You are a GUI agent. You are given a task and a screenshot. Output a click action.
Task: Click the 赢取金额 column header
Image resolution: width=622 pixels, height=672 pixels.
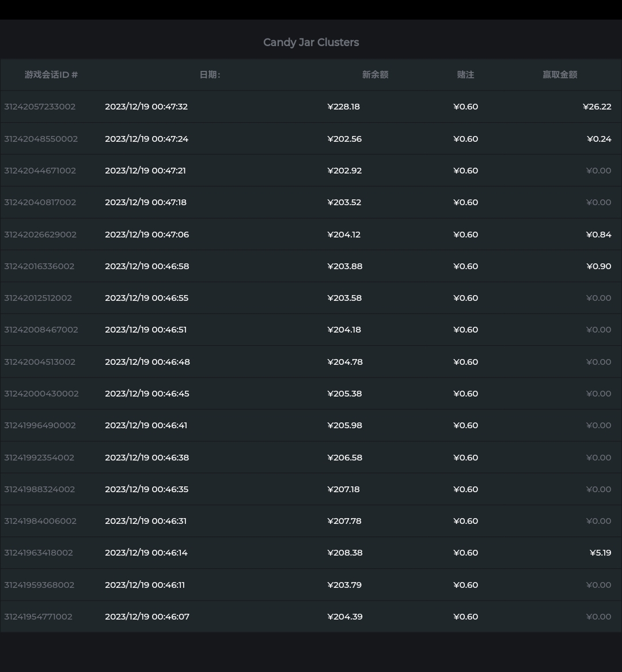click(560, 74)
